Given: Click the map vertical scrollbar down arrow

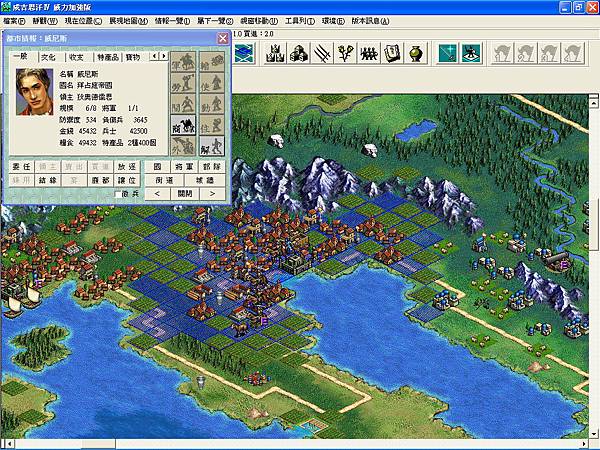Looking at the screenshot, I should tap(593, 433).
